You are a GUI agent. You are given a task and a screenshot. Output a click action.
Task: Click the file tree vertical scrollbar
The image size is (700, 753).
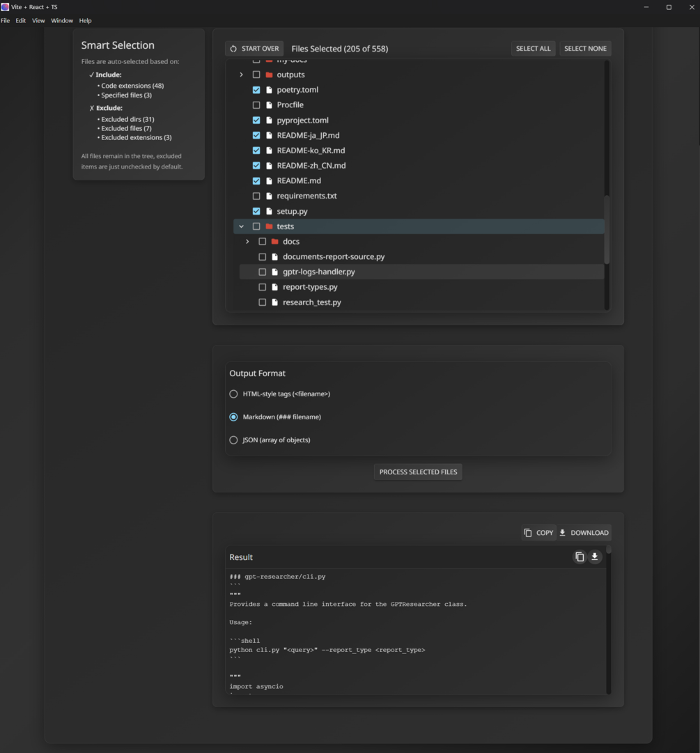coord(607,230)
